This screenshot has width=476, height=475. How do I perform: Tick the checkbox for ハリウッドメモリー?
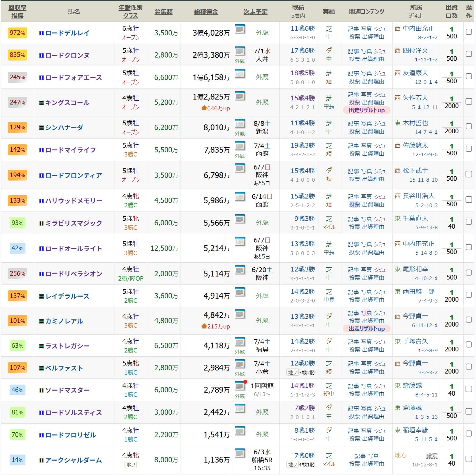pos(469,199)
